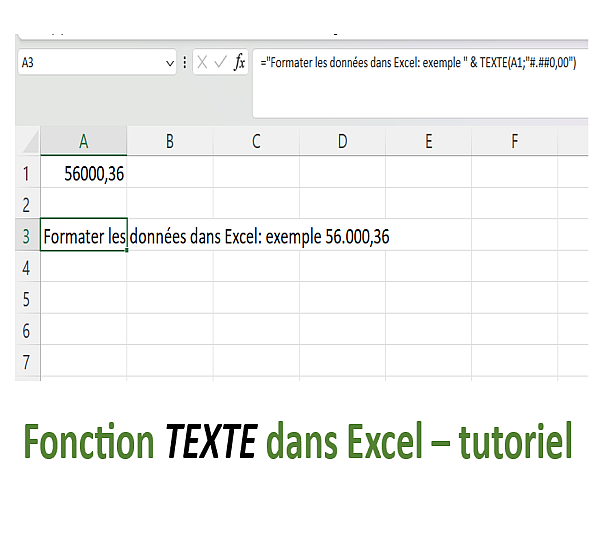Image resolution: width=600 pixels, height=536 pixels.
Task: Click the Enter checkmark in formula bar
Action: (220, 62)
